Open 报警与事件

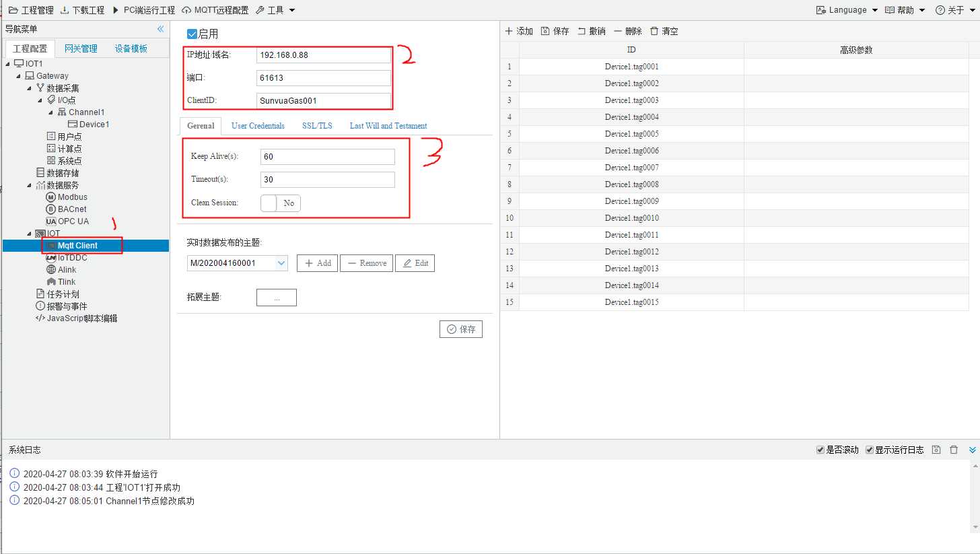point(63,306)
